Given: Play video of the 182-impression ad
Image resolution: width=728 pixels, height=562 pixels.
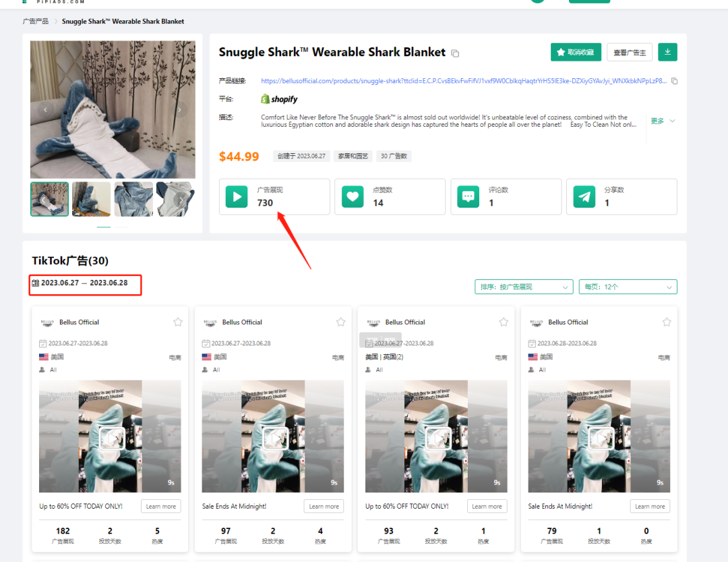Looking at the screenshot, I should click(x=112, y=438).
